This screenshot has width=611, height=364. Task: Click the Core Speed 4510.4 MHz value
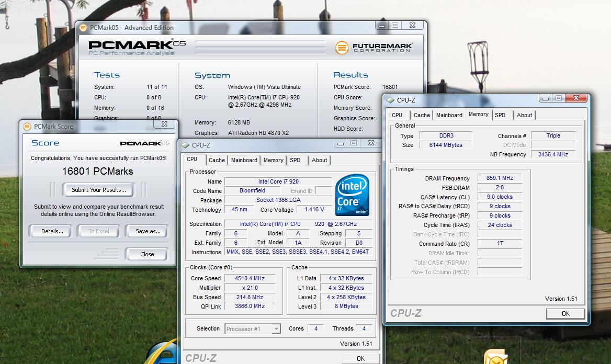[x=250, y=278]
